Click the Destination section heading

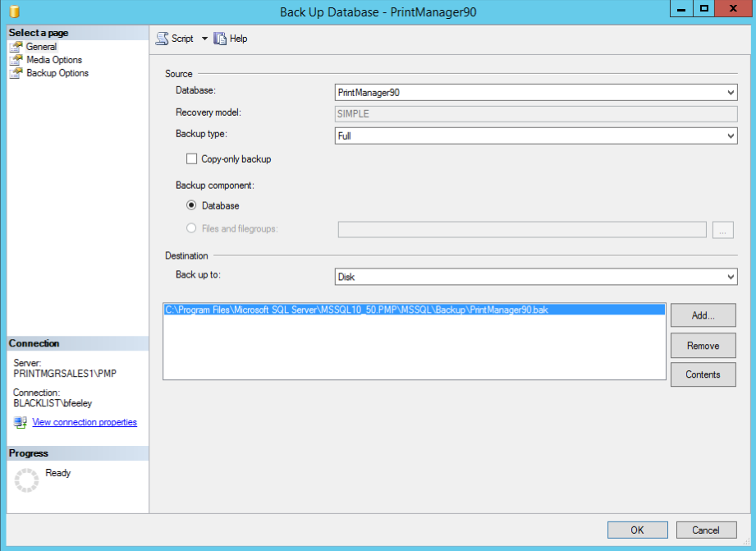186,255
